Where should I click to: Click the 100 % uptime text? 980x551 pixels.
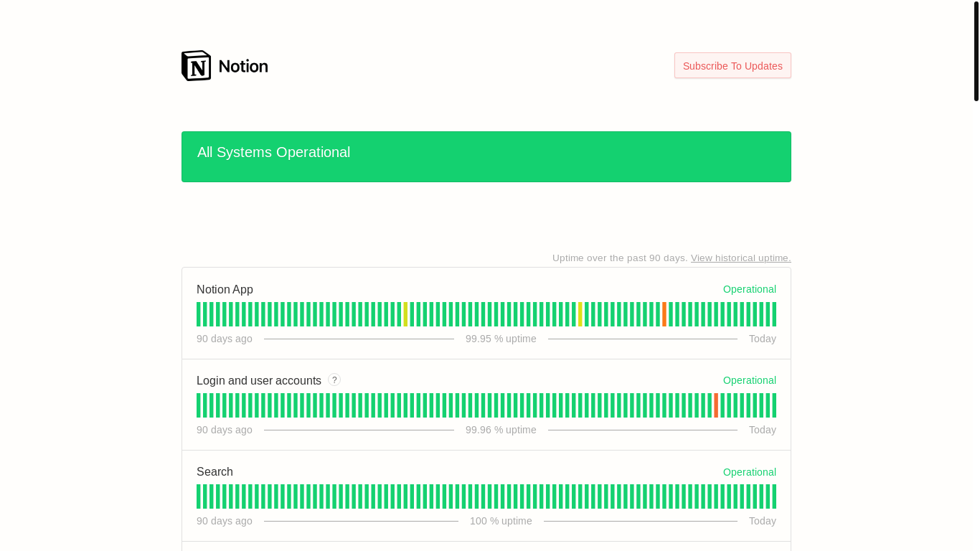[x=501, y=521]
